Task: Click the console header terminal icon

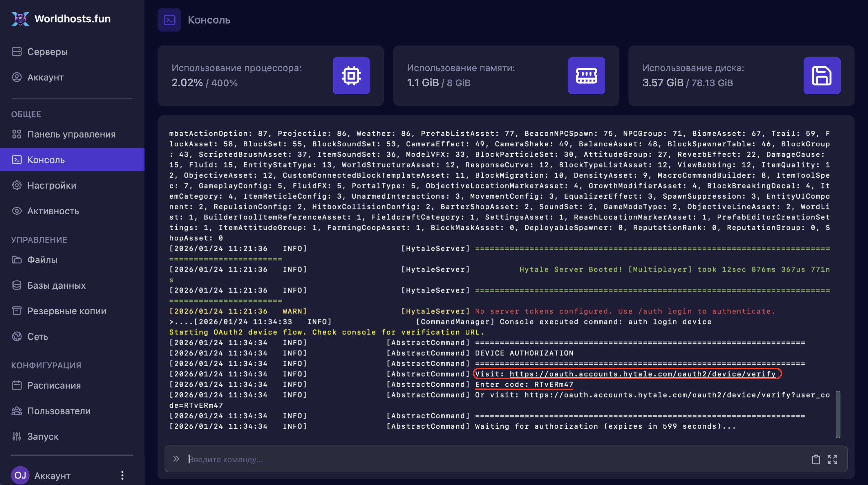Action: click(169, 20)
